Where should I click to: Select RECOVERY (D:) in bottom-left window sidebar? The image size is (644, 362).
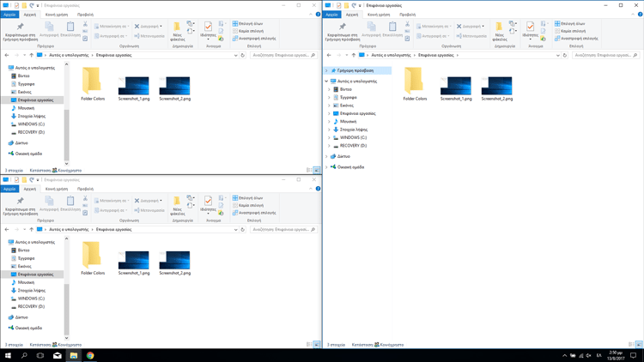(31, 306)
